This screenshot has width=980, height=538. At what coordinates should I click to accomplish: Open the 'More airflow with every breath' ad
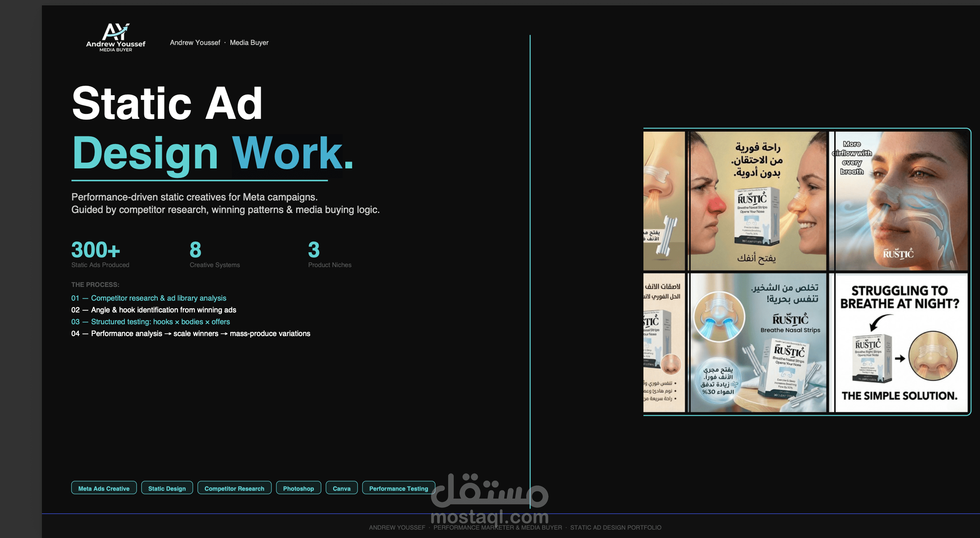900,201
